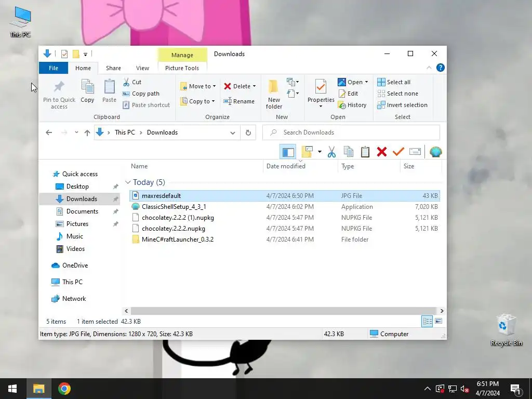
Task: Open Explorer Help question mark icon
Action: coord(441,68)
